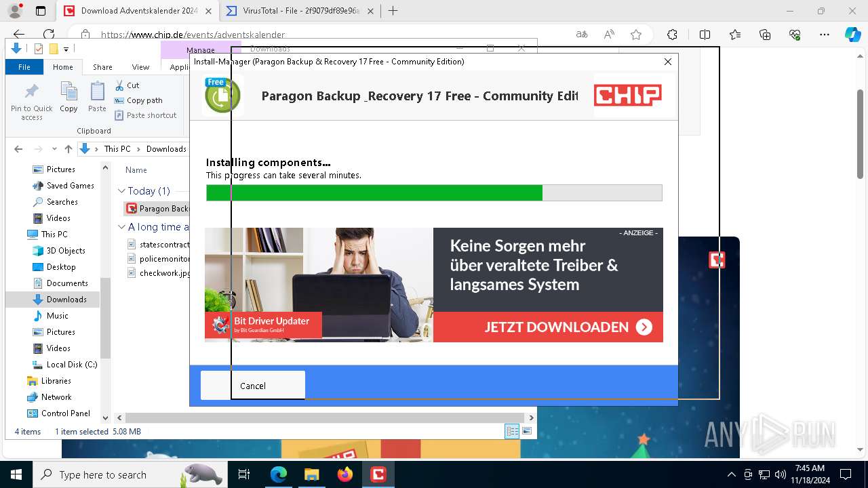This screenshot has height=488, width=868.
Task: Select Desktop in navigation pane
Action: 61,267
